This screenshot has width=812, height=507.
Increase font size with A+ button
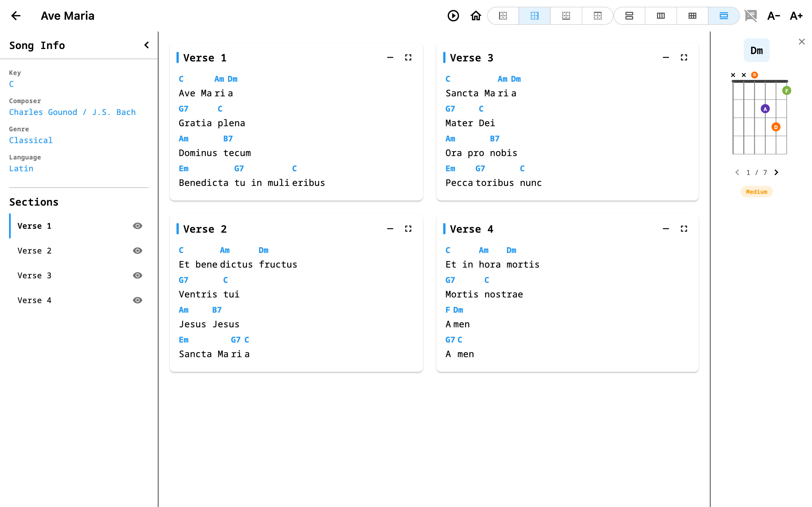pyautogui.click(x=796, y=16)
